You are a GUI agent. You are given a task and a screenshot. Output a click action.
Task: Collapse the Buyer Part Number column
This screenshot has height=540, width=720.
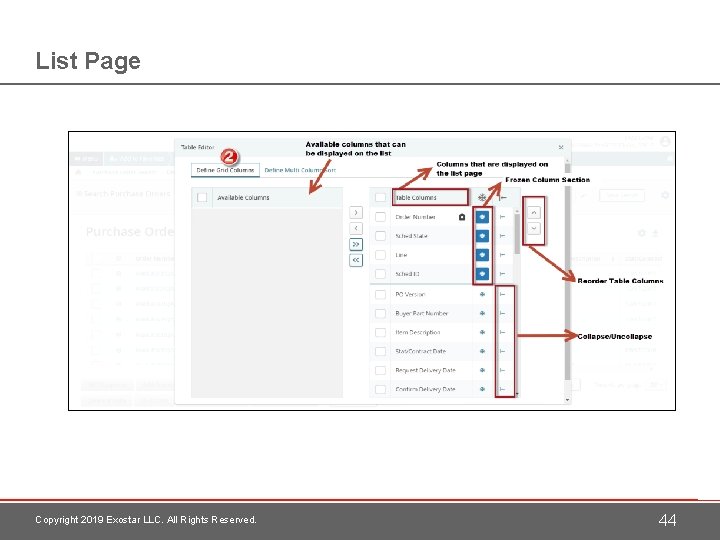point(502,313)
